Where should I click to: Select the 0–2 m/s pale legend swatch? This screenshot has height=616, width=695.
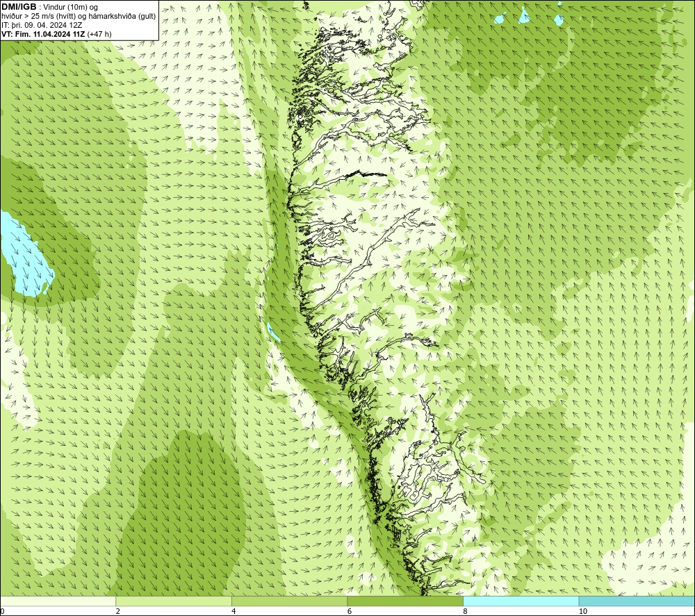58,601
